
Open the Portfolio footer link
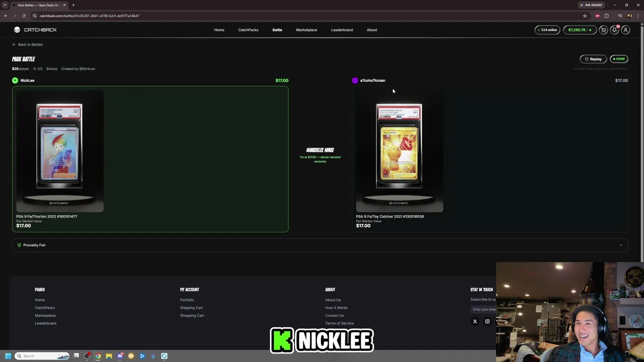[187, 300]
